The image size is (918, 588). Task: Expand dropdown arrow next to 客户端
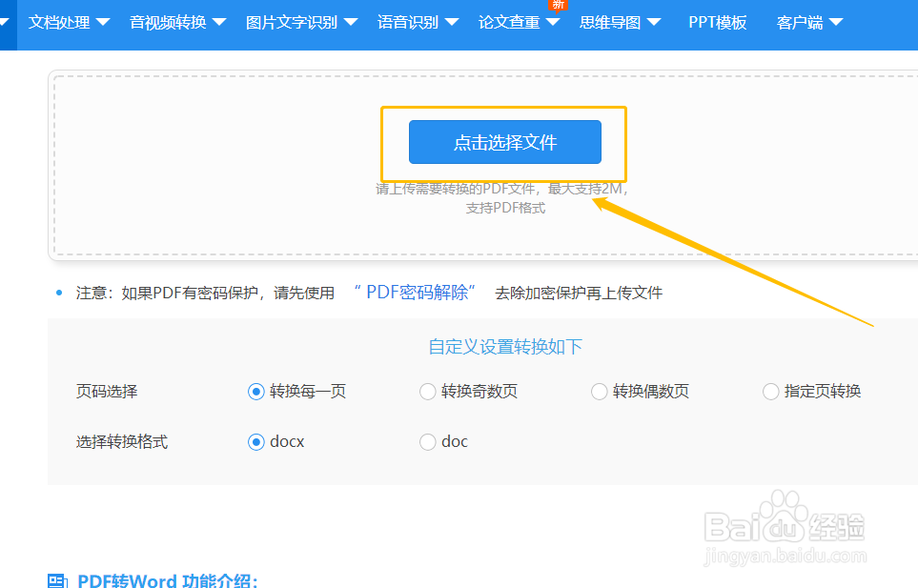(x=836, y=22)
